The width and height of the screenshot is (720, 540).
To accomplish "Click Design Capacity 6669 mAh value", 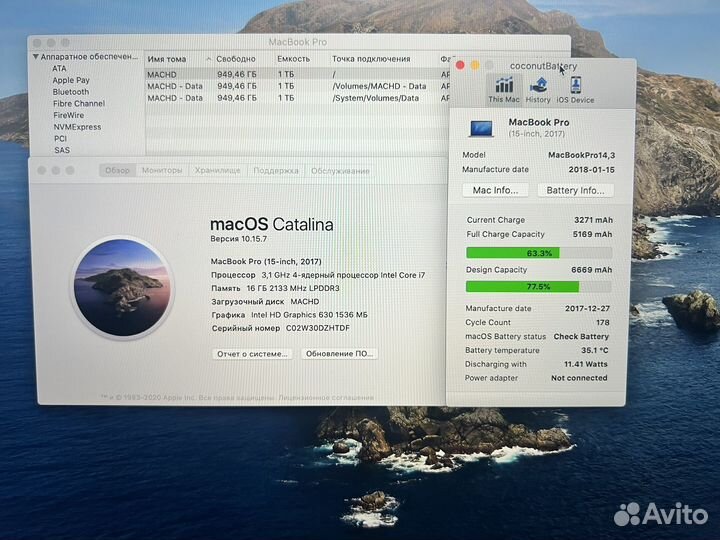I will tap(591, 270).
